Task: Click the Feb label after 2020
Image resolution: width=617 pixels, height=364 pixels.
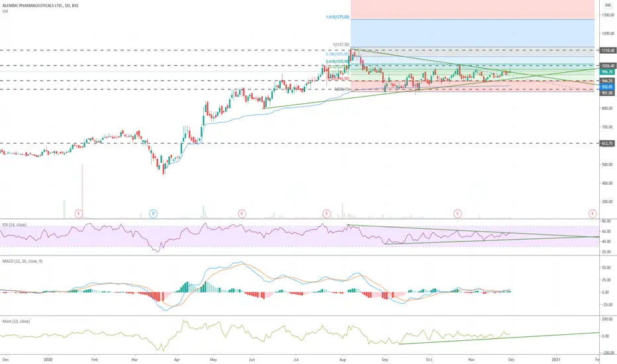Action: (x=94, y=359)
